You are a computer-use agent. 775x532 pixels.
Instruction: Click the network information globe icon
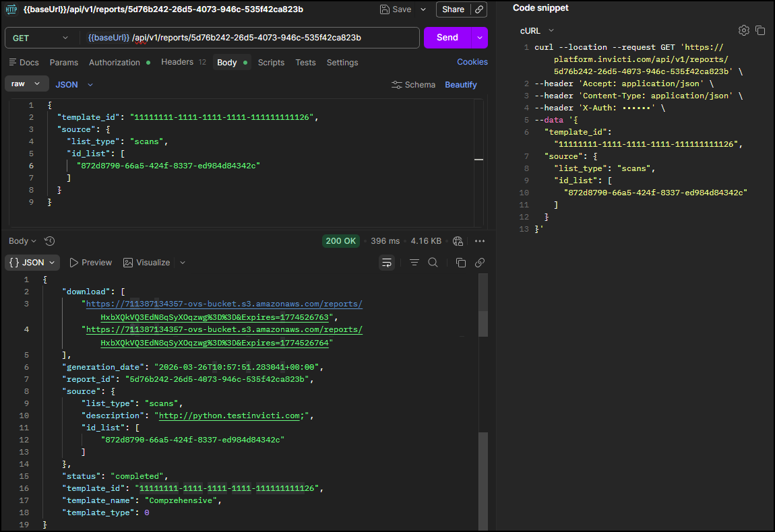[458, 241]
